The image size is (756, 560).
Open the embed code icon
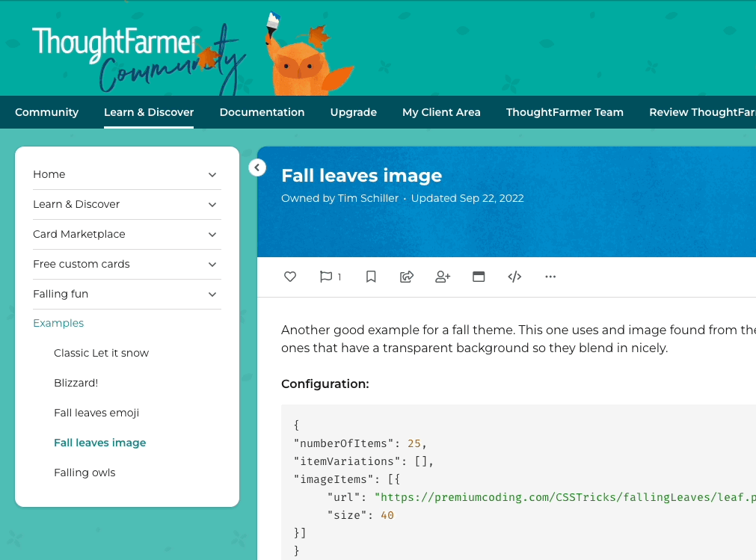point(514,277)
